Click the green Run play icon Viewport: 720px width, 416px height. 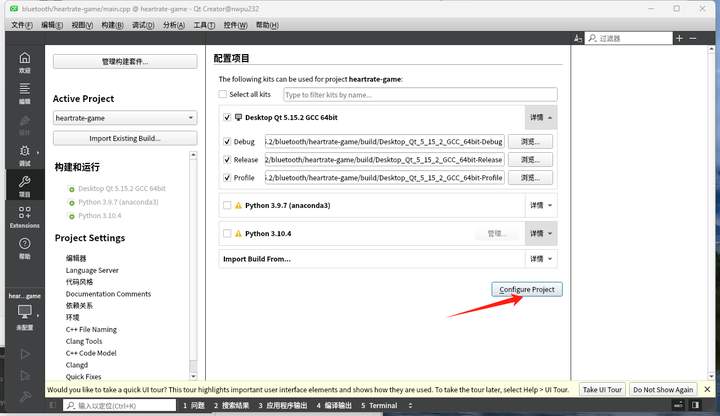(x=25, y=354)
